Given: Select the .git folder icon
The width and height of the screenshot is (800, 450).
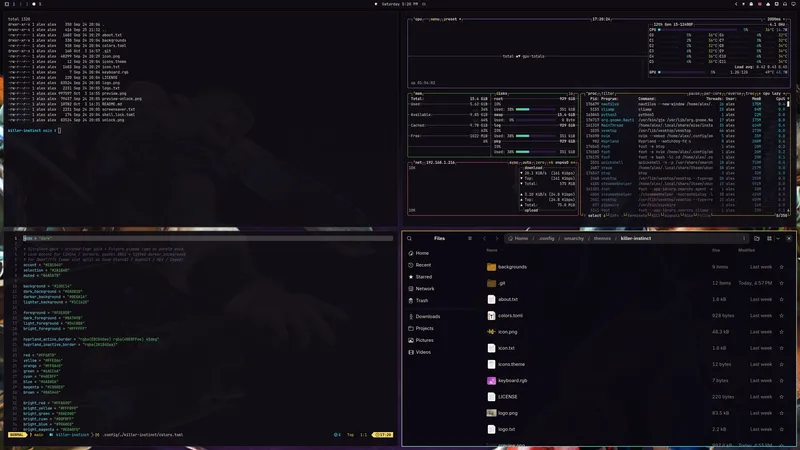Looking at the screenshot, I should [491, 283].
